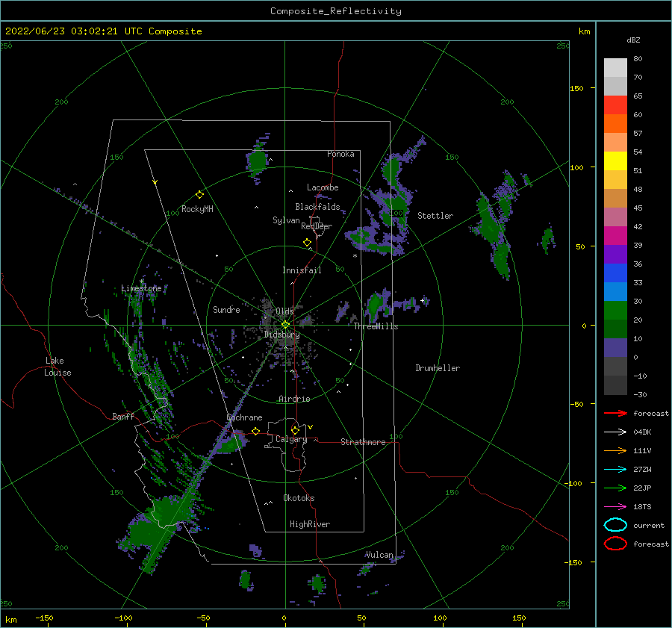
Task: Click the Ponoka city label
Action: tap(340, 154)
